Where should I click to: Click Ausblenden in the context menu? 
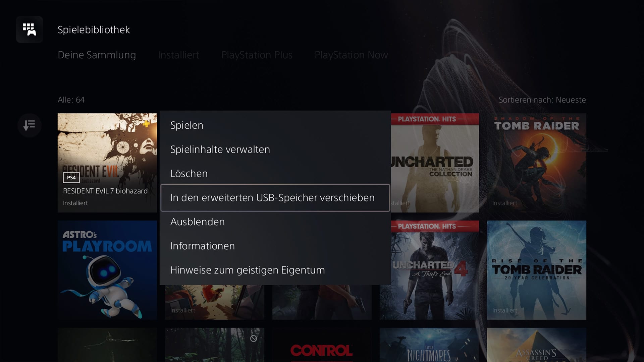(x=197, y=222)
